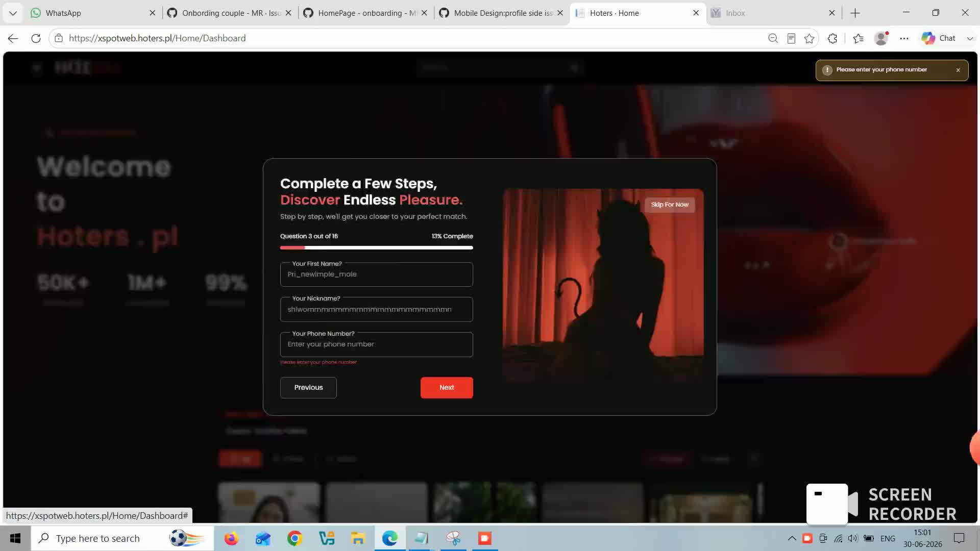Open File Explorer from the taskbar
The width and height of the screenshot is (980, 551).
coord(358,538)
